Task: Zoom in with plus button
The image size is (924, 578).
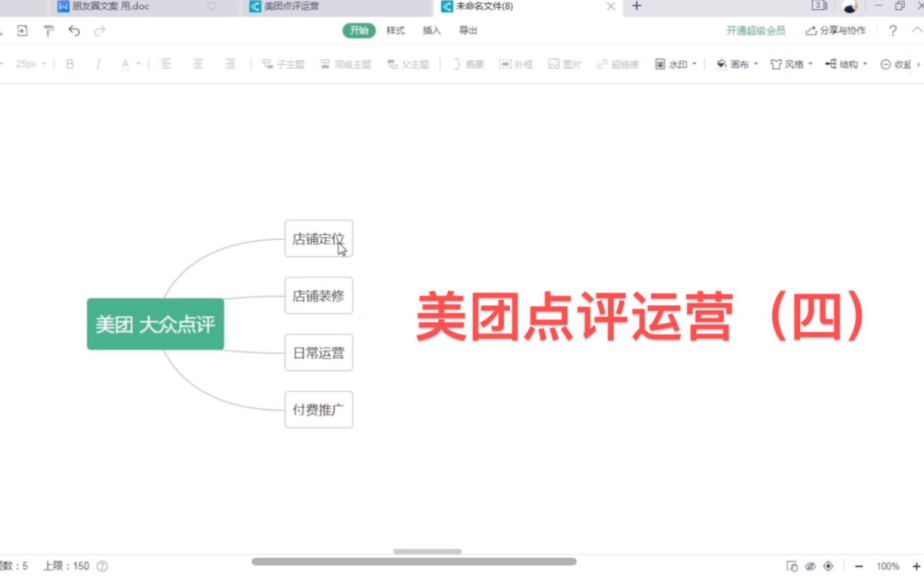Action: tap(916, 566)
